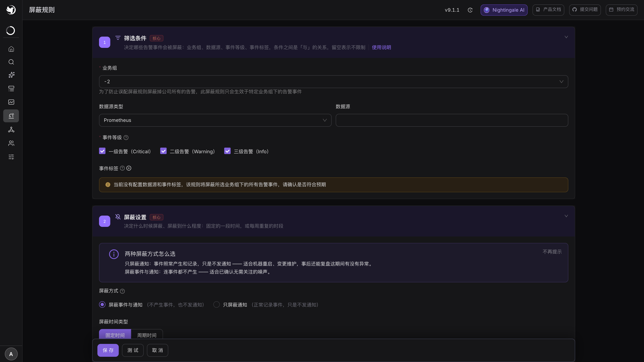Dismiss tip with 不再提示
This screenshot has width=644, height=362.
(x=552, y=252)
